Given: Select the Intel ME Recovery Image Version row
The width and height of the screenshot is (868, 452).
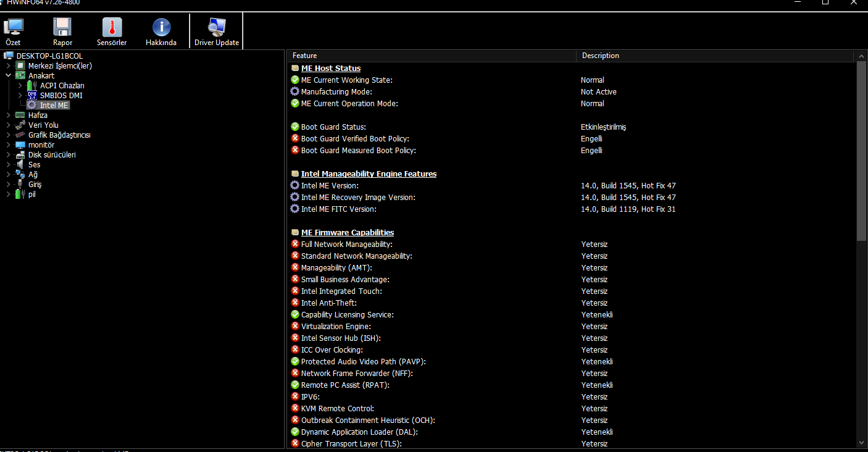Looking at the screenshot, I should 572,197.
